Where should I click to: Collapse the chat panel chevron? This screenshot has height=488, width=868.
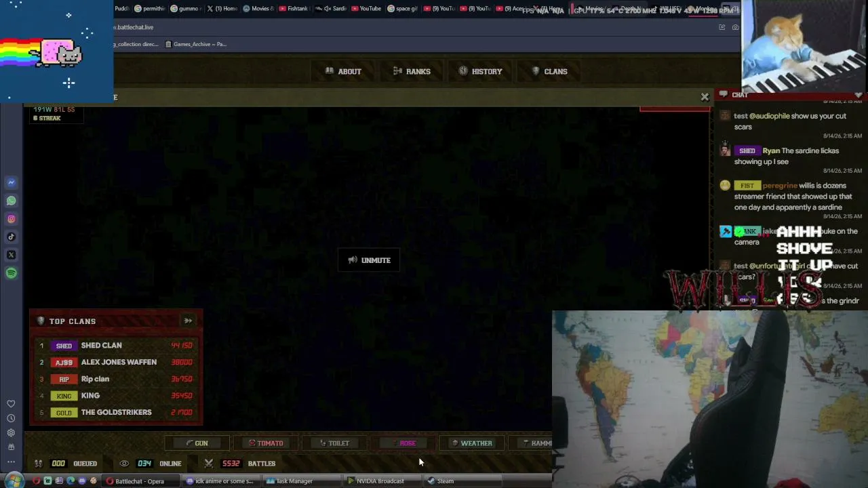(859, 95)
